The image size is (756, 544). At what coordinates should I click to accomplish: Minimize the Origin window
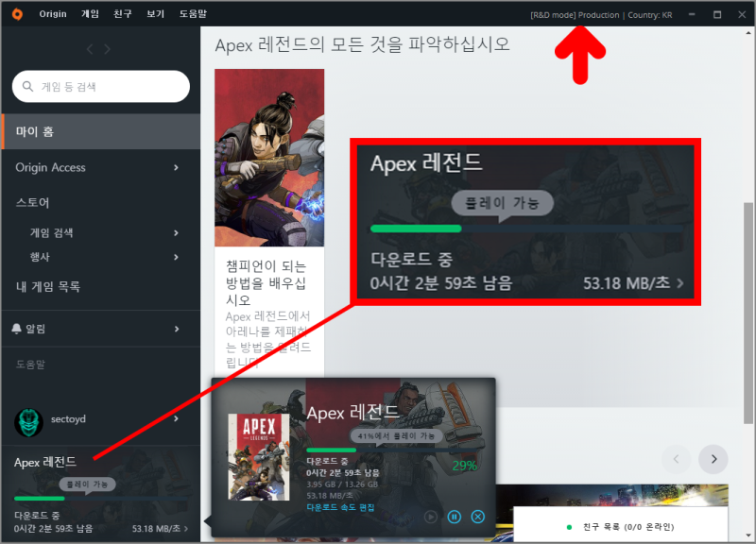pos(692,14)
